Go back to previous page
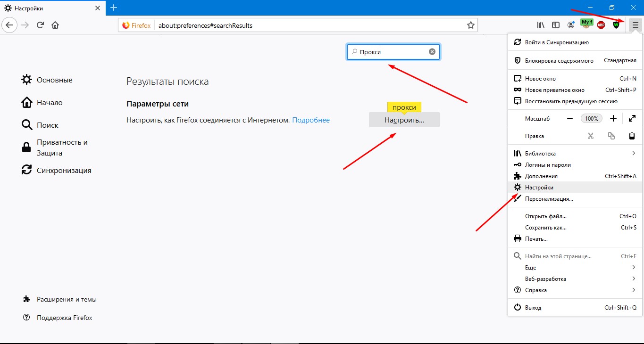This screenshot has width=644, height=344. [10, 25]
